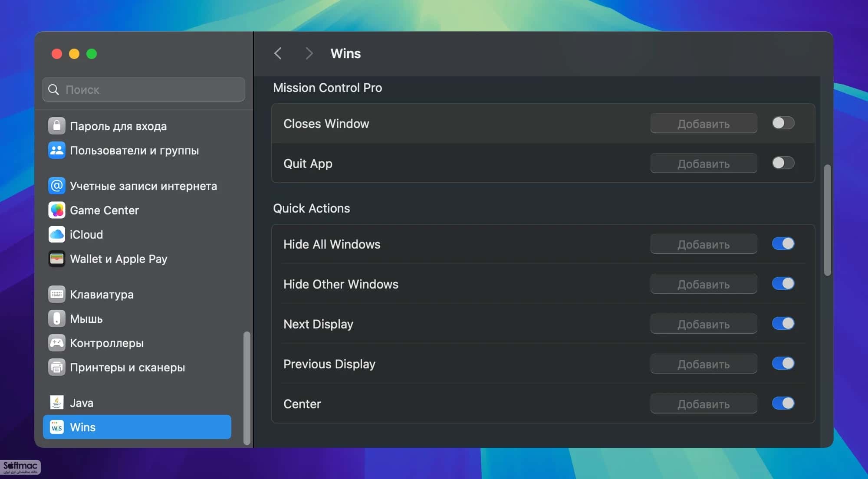868x479 pixels.
Task: Select Учетные записи интернета in sidebar
Action: pos(137,186)
